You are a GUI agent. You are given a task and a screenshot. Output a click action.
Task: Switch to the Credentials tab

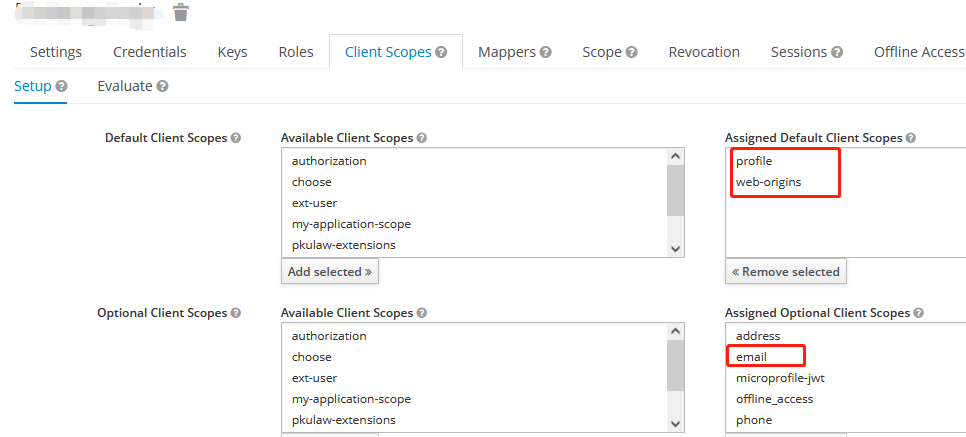150,52
